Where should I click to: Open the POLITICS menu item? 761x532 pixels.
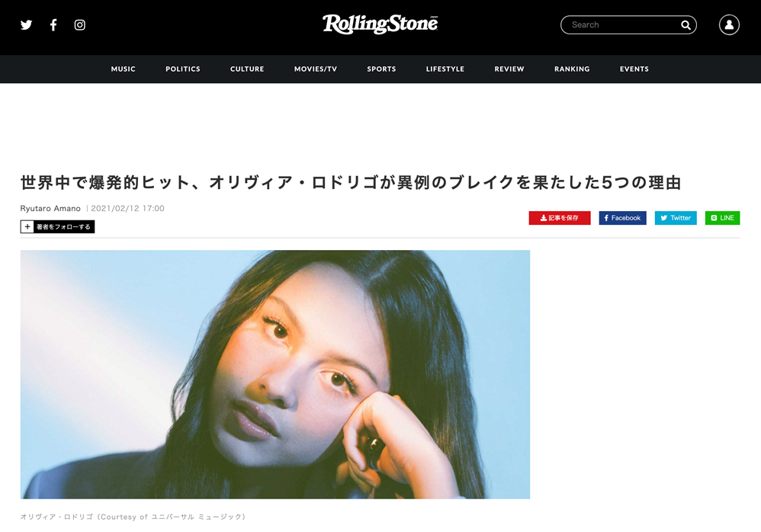(x=182, y=69)
